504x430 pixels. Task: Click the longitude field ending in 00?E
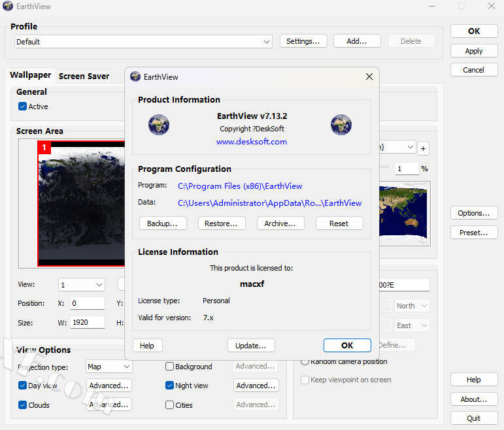click(404, 285)
